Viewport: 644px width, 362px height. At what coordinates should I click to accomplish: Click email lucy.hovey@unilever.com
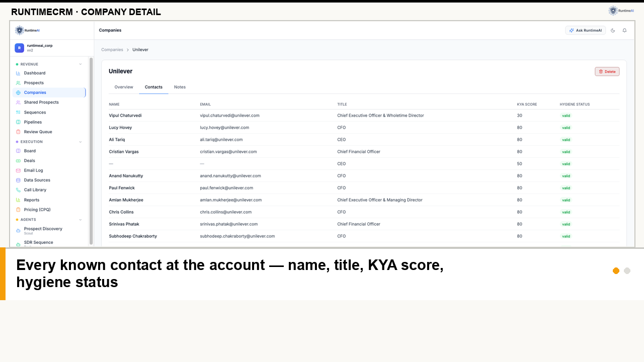[224, 128]
